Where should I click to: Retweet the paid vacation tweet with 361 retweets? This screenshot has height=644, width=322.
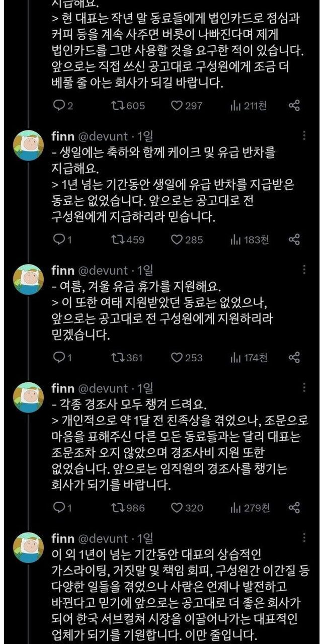pyautogui.click(x=115, y=358)
